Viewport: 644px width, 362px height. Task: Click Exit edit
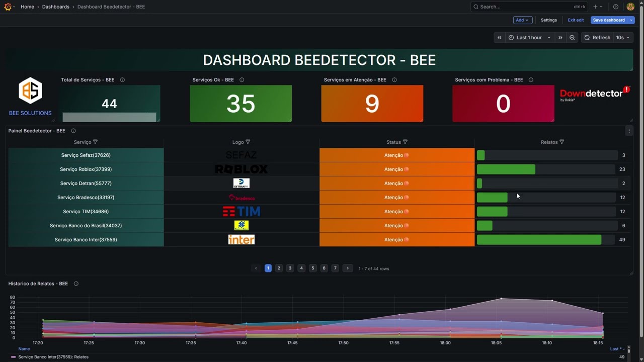pyautogui.click(x=576, y=20)
